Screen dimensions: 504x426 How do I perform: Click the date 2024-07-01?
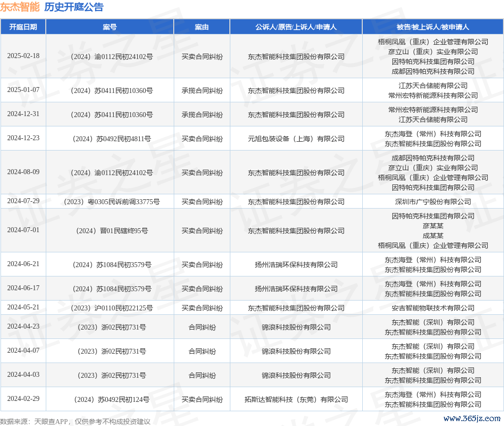23,230
